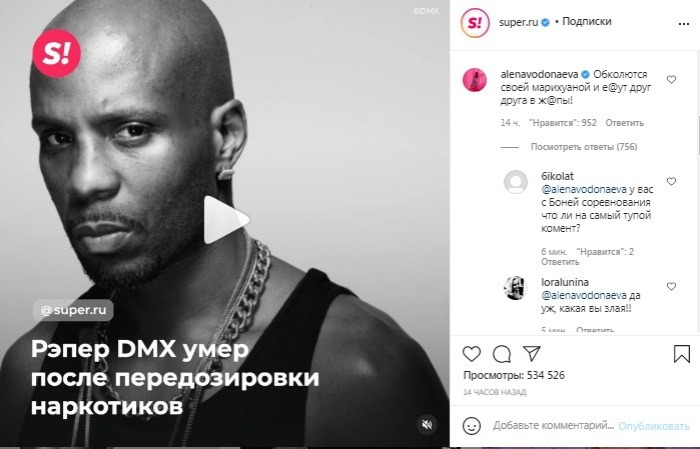Viewport: 700px width, 449px height.
Task: Like 6ikolat's reply heart
Action: [x=671, y=181]
